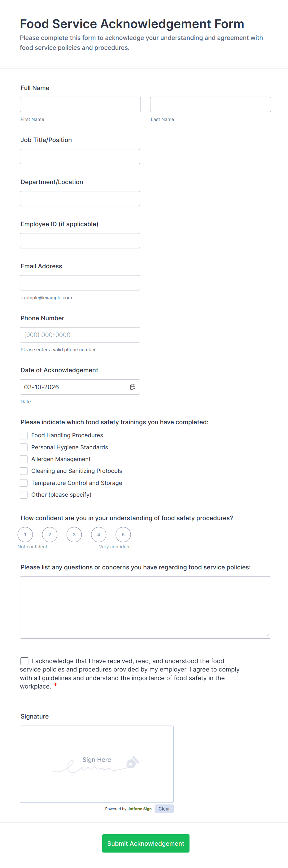
Task: Select the Department/Location field
Action: click(x=80, y=199)
